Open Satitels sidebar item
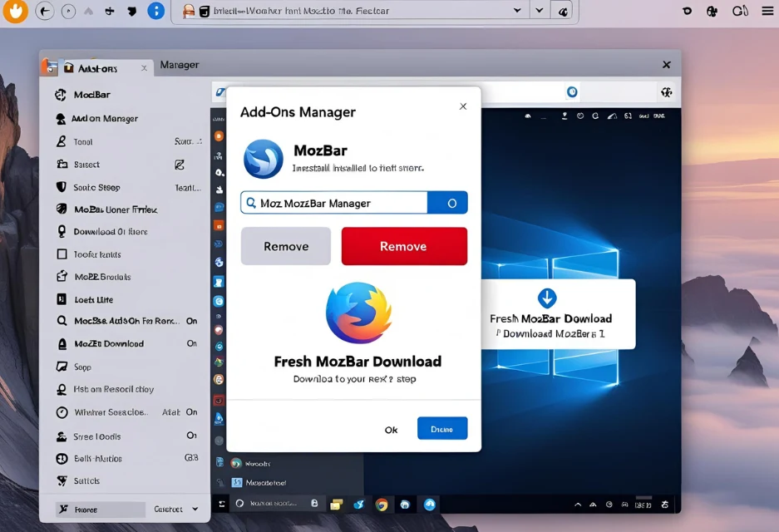The height and width of the screenshot is (532, 779). 86,480
